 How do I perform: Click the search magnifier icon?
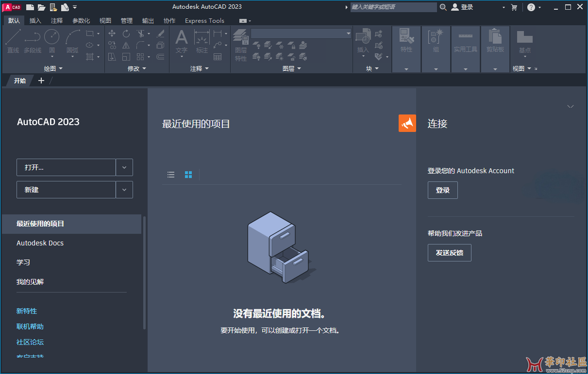pyautogui.click(x=443, y=7)
